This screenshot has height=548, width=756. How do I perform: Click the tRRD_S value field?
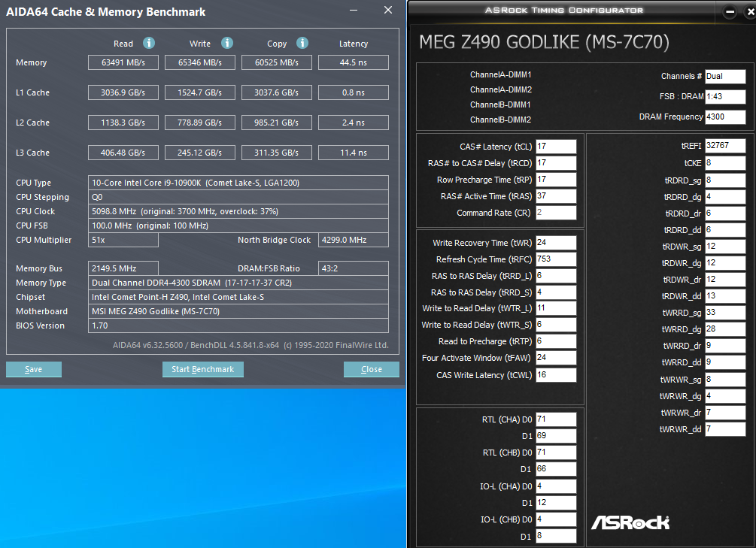[556, 292]
